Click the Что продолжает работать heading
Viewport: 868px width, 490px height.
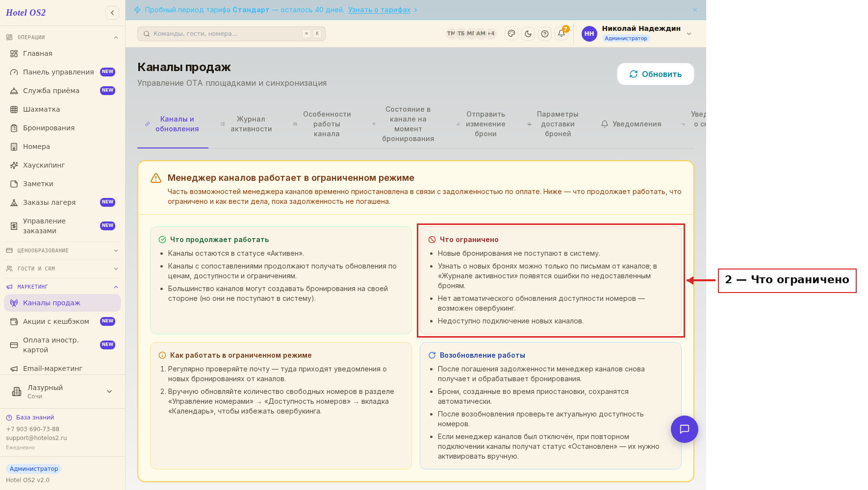pyautogui.click(x=219, y=240)
